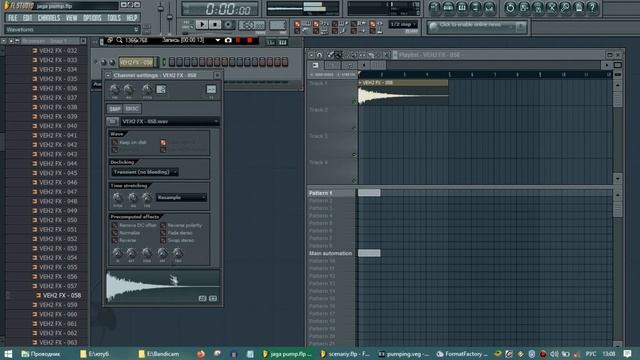
Task: Click the Bandicam red record stop button
Action: point(249,40)
